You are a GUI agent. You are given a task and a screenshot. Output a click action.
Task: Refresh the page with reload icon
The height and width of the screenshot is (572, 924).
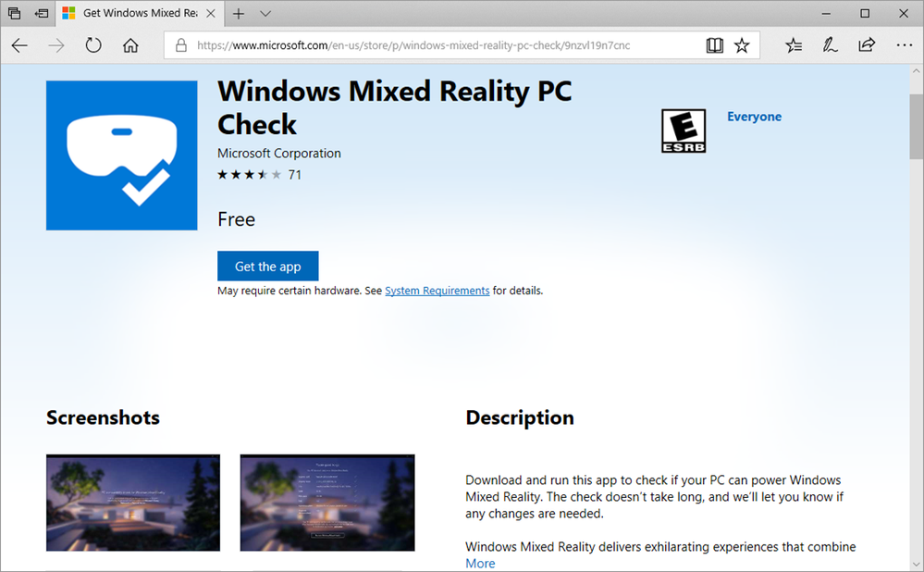click(93, 45)
